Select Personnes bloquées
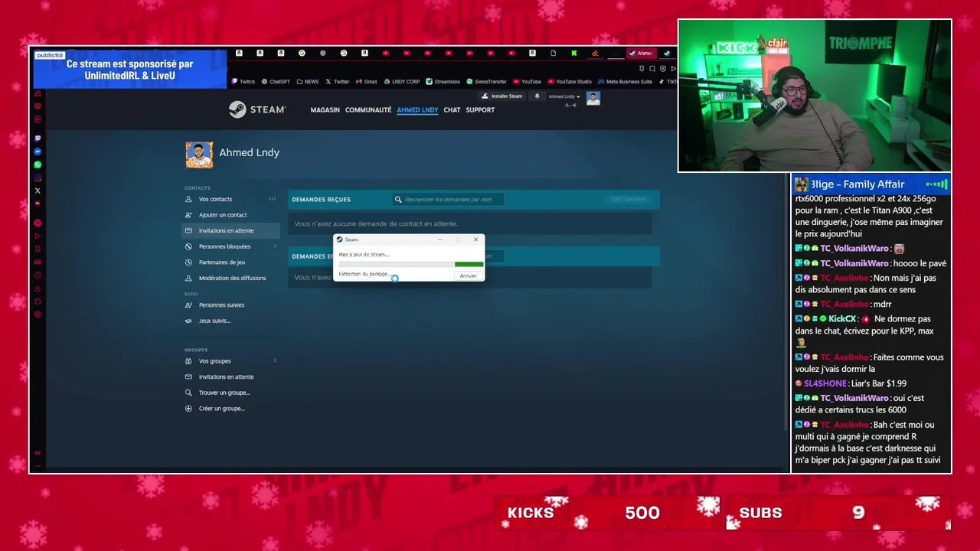The width and height of the screenshot is (980, 551). 230,246
